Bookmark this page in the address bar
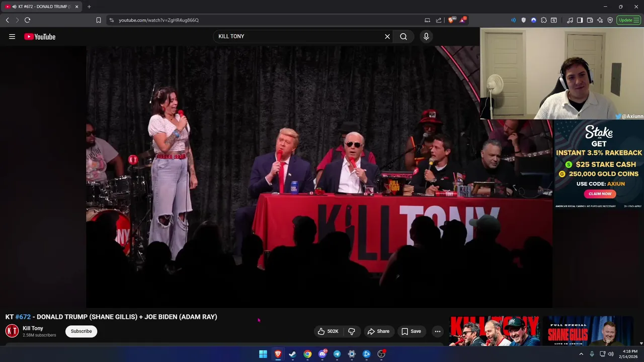 coord(99,20)
